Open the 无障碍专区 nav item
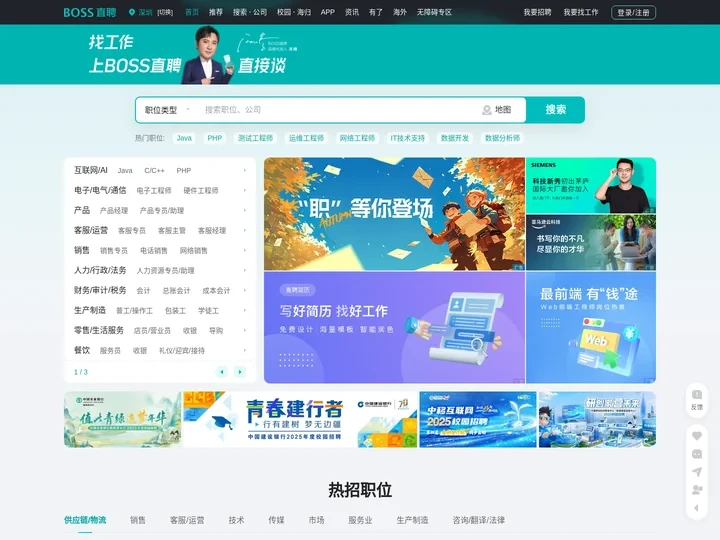The image size is (720, 540). (x=434, y=12)
